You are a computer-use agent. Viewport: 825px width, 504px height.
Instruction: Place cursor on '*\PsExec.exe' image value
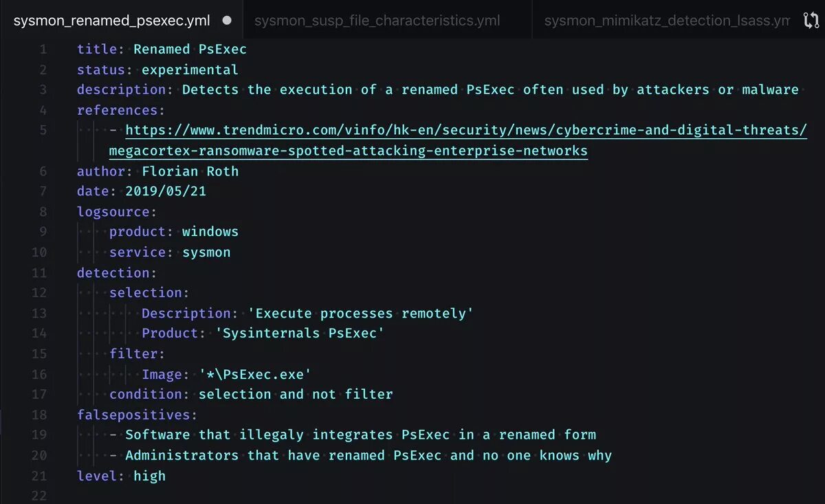click(255, 374)
